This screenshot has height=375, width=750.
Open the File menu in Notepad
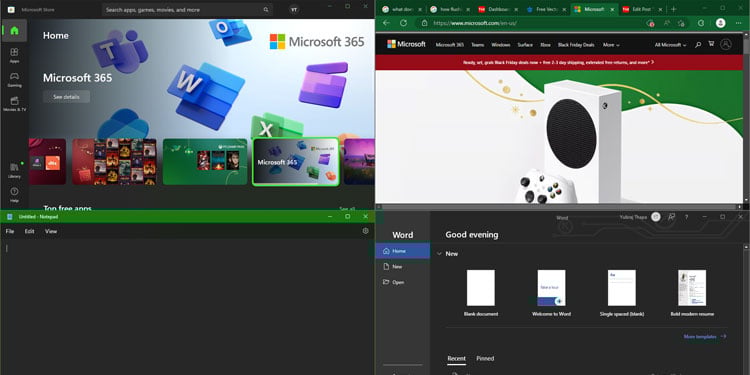coord(10,232)
